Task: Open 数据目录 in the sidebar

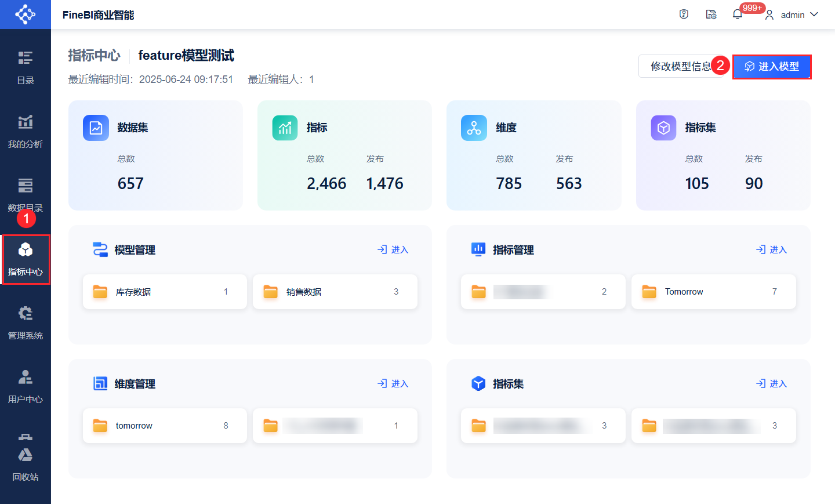Action: tap(25, 195)
